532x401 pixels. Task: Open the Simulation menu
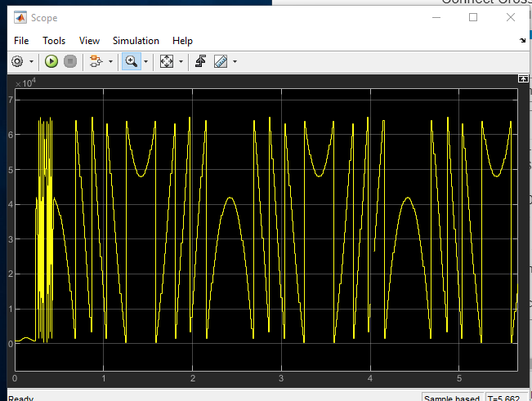tap(136, 41)
